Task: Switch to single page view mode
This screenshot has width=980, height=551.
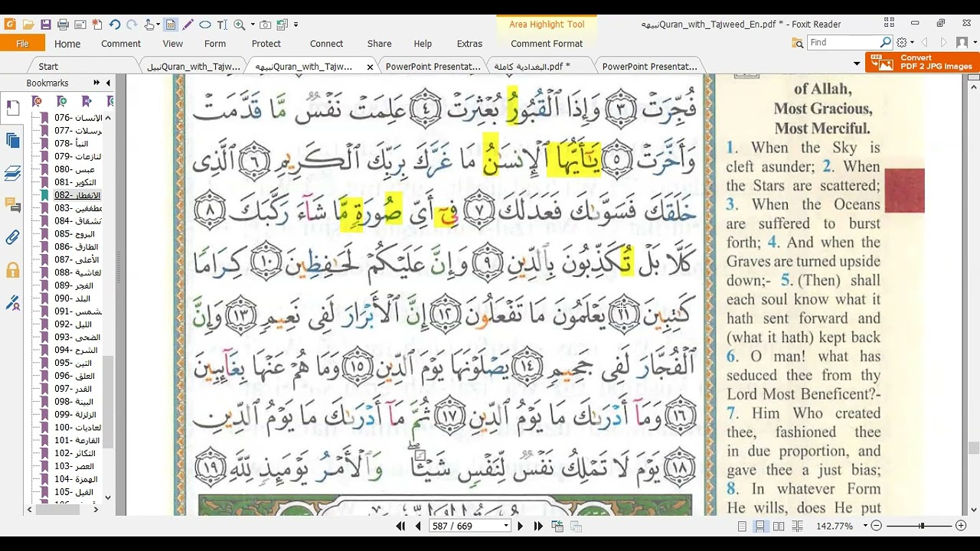Action: (742, 526)
